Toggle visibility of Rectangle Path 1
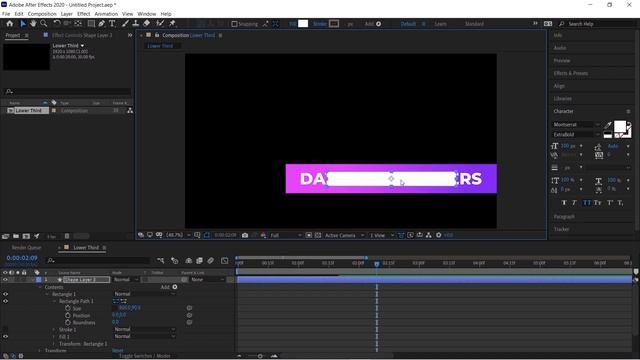 (5, 301)
